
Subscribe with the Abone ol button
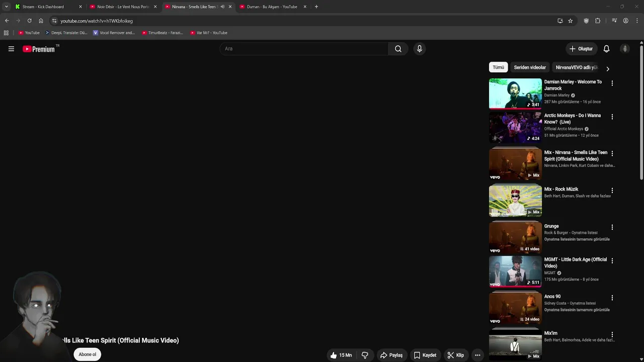pos(87,354)
